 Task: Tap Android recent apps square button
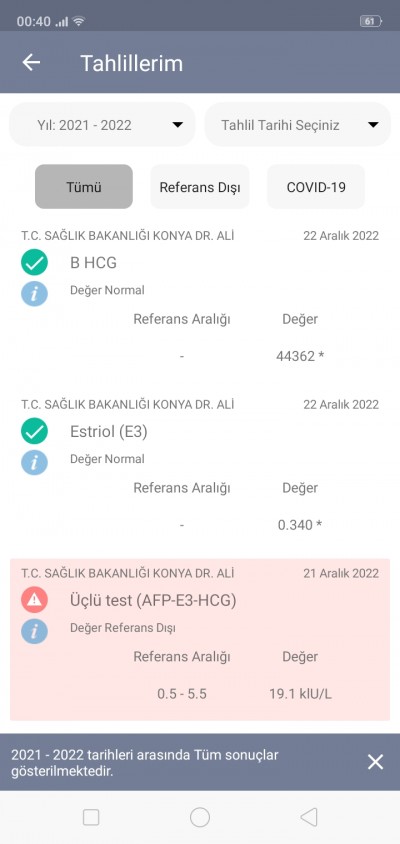[x=91, y=817]
